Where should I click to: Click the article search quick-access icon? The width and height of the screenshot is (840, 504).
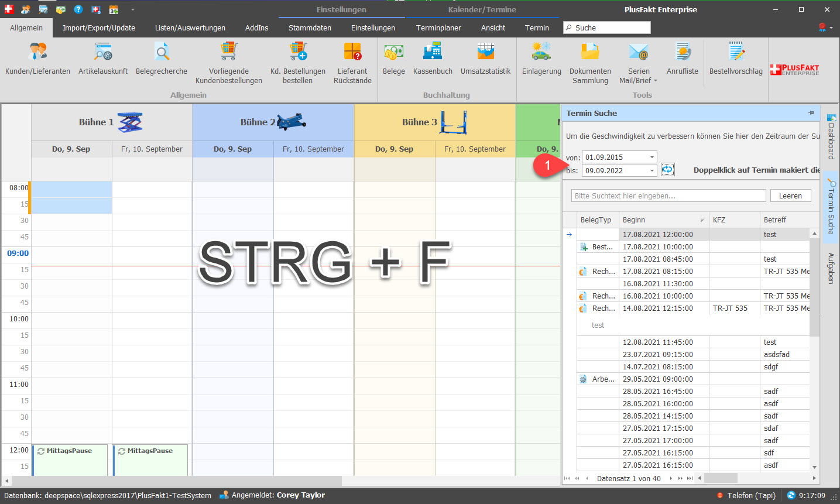point(43,9)
